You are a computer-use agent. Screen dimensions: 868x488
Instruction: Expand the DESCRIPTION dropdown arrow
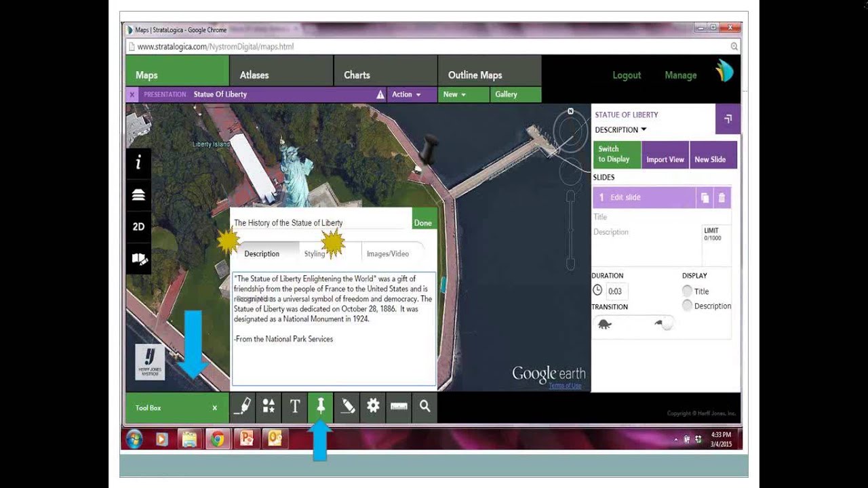[x=644, y=129]
